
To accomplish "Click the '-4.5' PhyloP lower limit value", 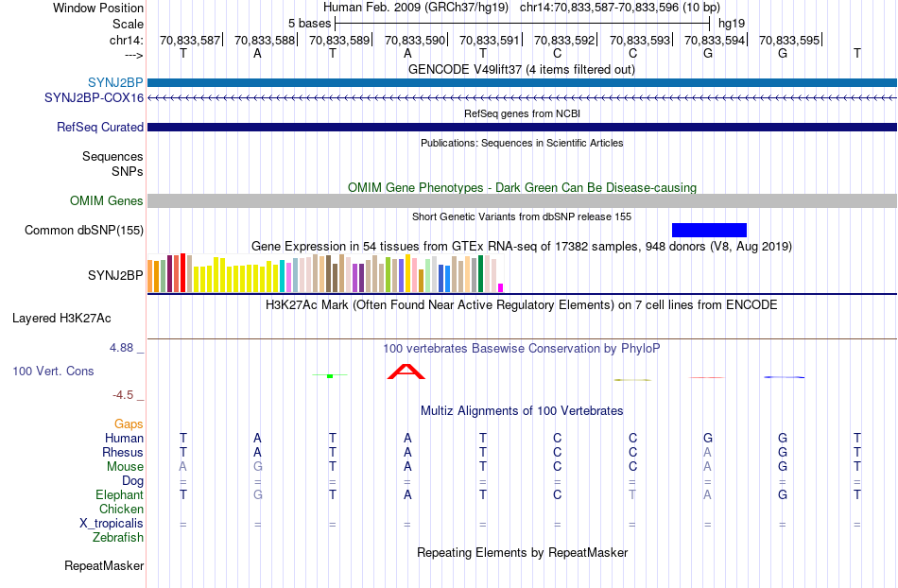I will click(x=123, y=395).
